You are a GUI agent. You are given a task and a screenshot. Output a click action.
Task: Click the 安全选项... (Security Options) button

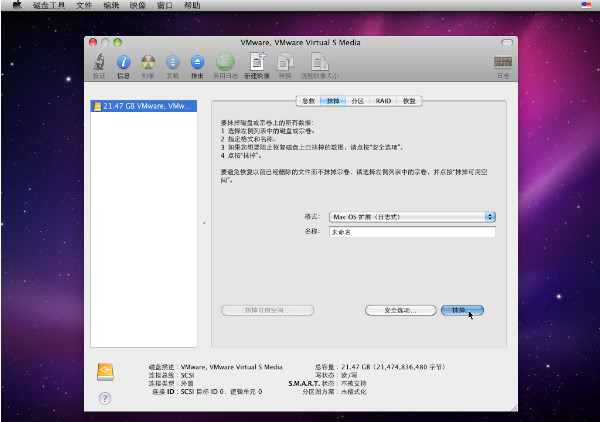tap(400, 310)
